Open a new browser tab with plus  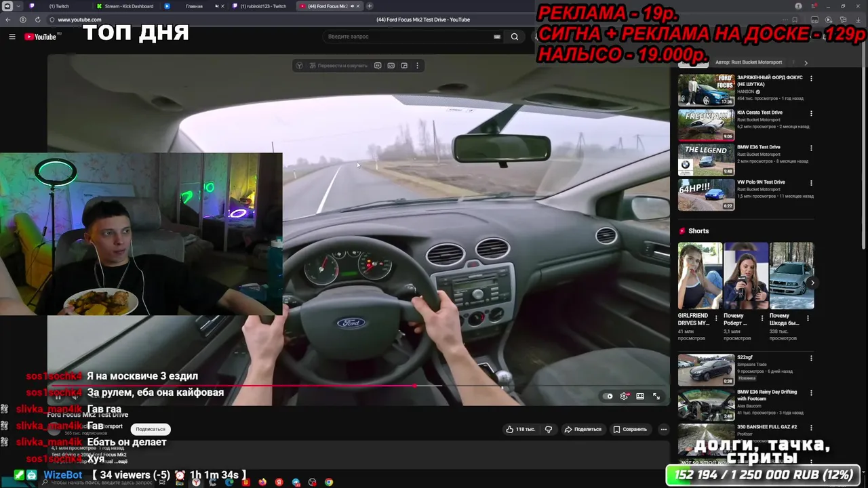coord(370,6)
